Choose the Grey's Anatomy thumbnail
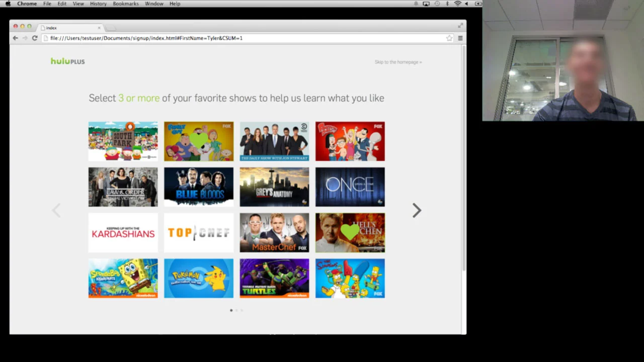644x362 pixels. [274, 187]
